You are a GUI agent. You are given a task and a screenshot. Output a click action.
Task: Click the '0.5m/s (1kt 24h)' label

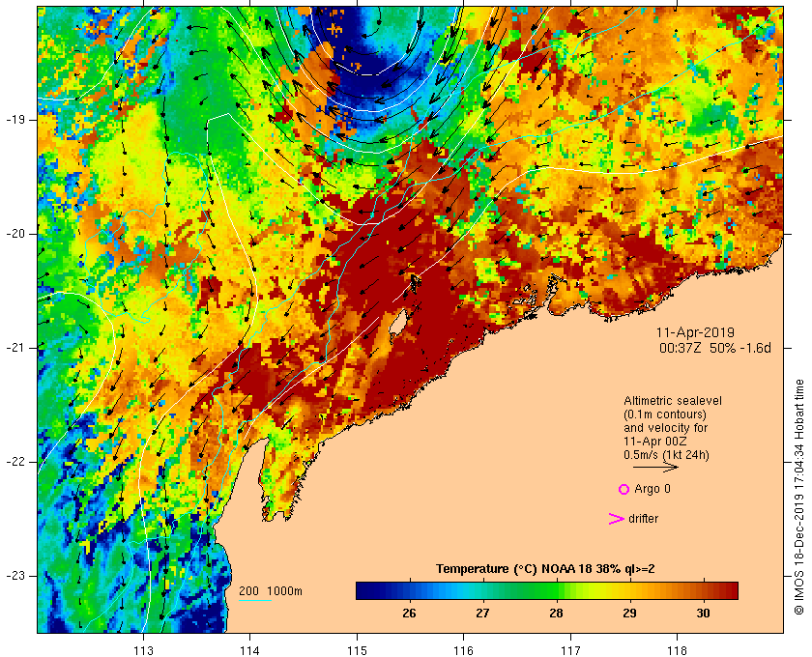666,455
